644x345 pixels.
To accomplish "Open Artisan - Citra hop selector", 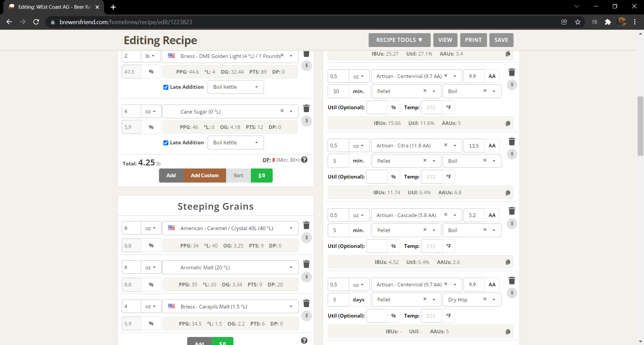I will 416,146.
